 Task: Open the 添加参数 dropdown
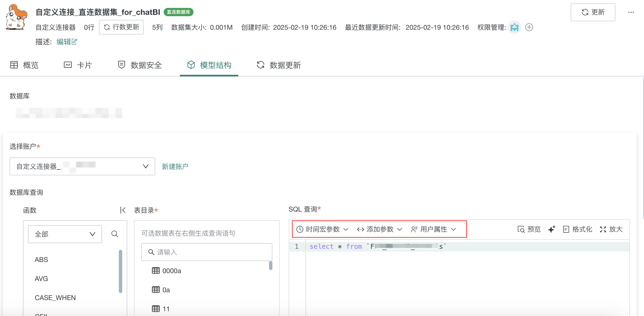click(379, 229)
